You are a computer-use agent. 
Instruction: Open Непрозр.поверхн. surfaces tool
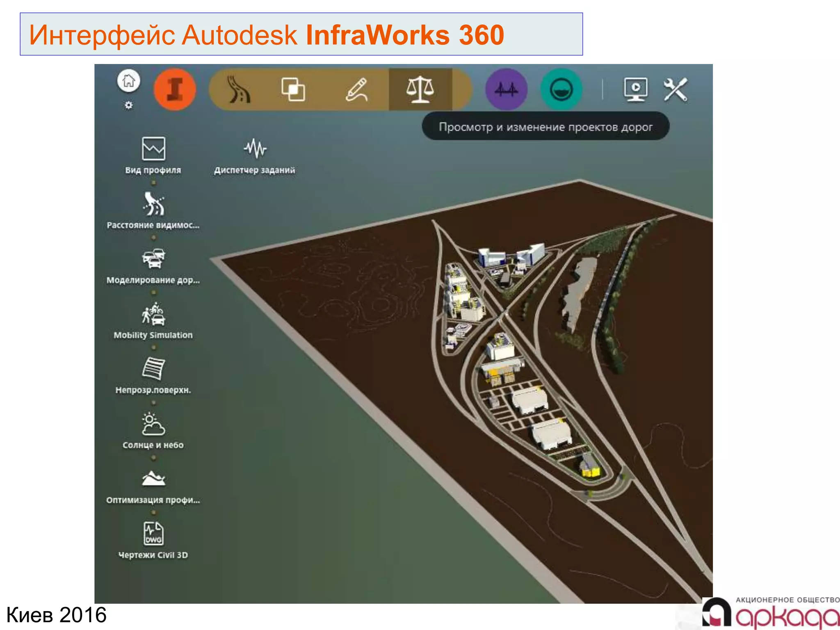(x=153, y=376)
